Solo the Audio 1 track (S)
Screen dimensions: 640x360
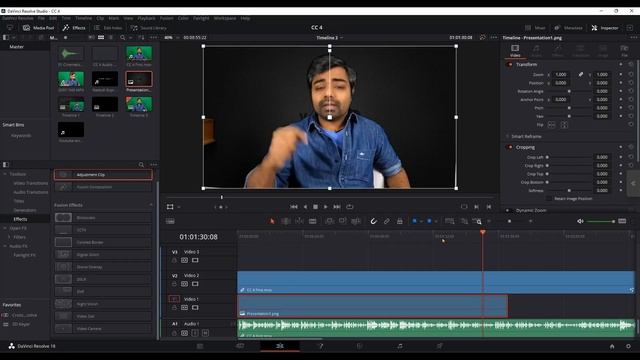coord(195,333)
